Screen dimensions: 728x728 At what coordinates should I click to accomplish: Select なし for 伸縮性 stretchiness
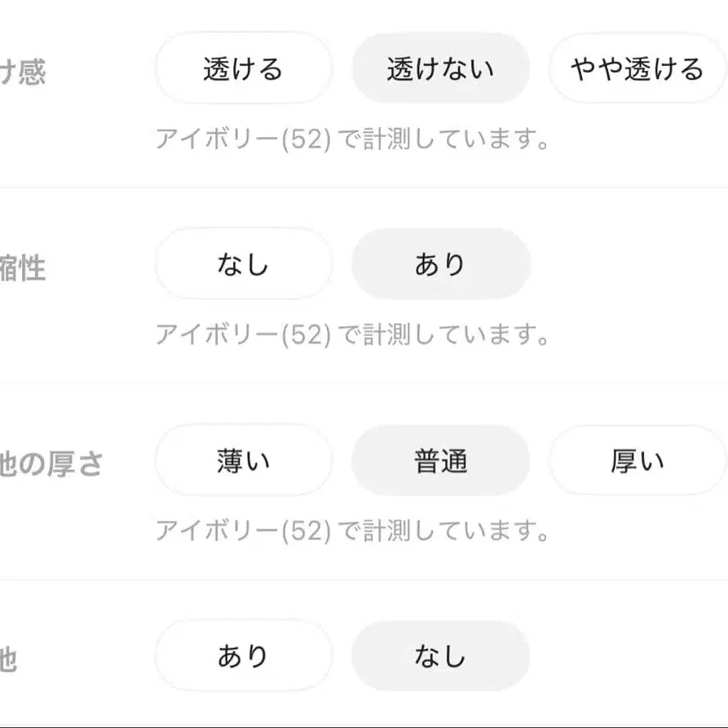tap(243, 263)
